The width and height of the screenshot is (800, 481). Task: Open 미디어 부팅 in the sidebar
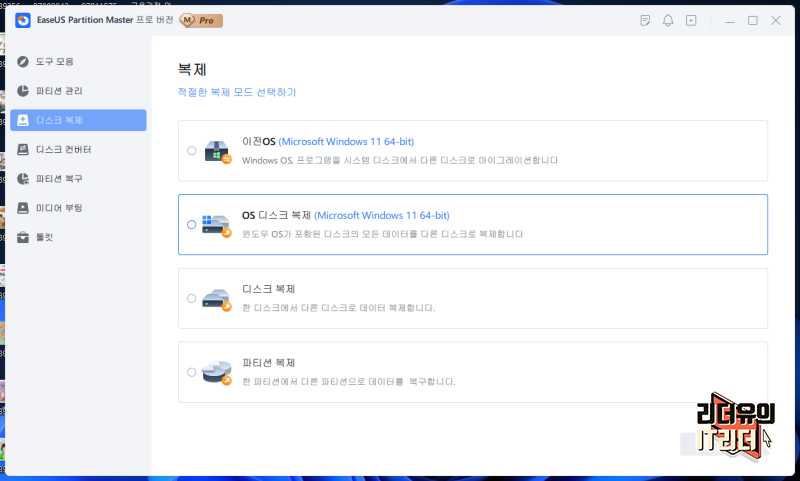(78, 208)
